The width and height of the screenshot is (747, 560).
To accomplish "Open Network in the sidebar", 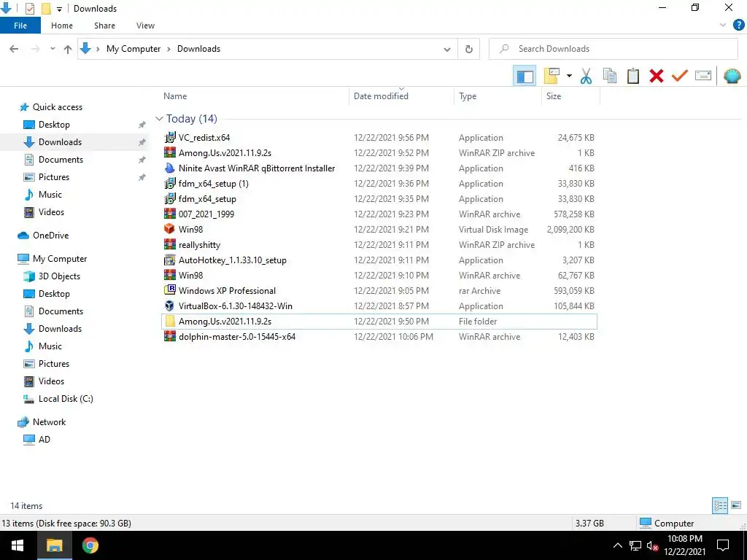I will pos(49,422).
